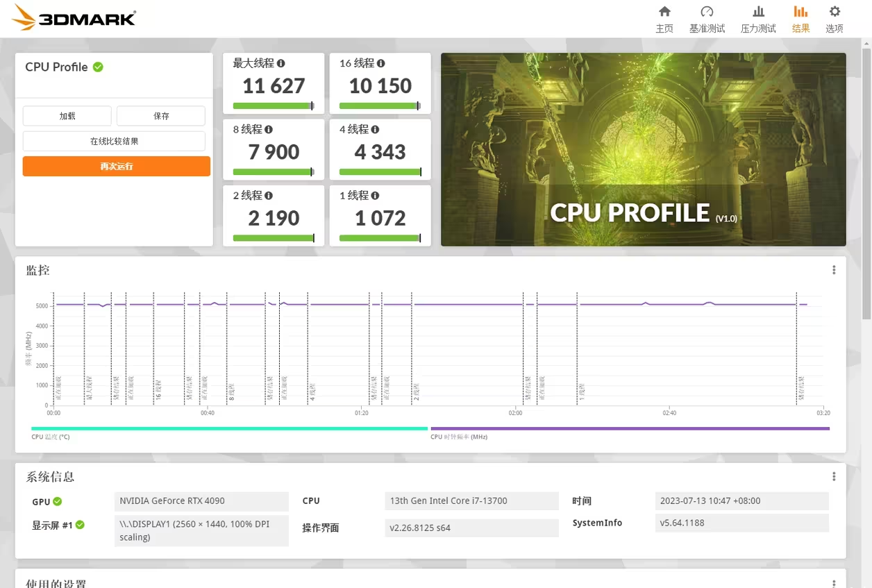Click the 11 627 max threads score
This screenshot has height=588, width=872.
pyautogui.click(x=274, y=86)
